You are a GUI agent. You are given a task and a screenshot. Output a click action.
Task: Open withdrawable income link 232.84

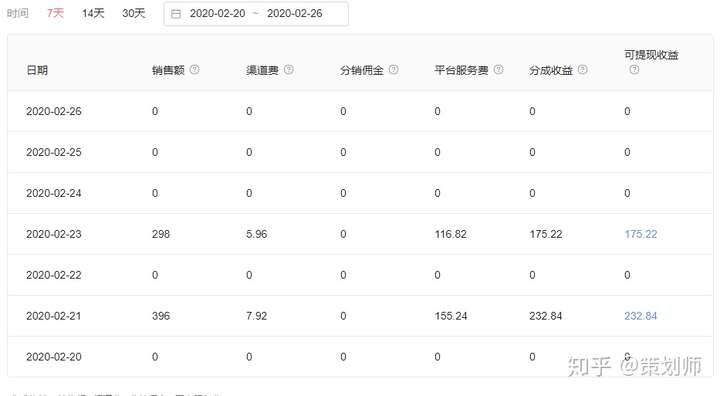pos(641,316)
